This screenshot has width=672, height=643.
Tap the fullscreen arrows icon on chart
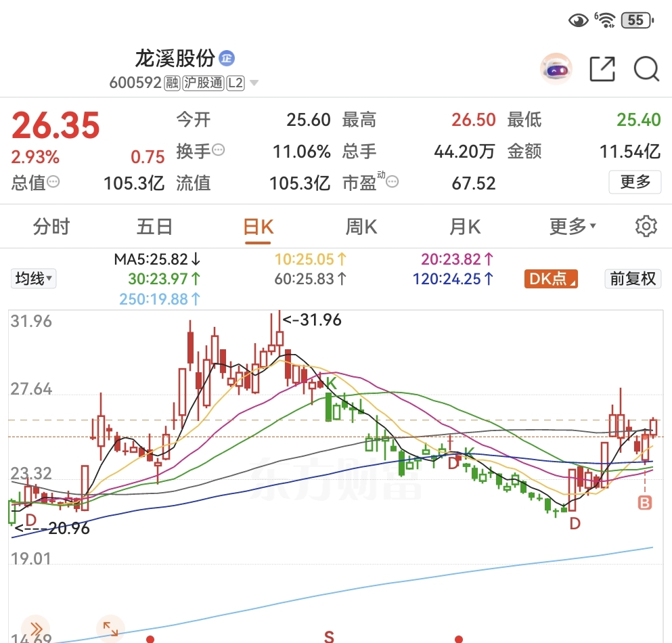(x=110, y=629)
